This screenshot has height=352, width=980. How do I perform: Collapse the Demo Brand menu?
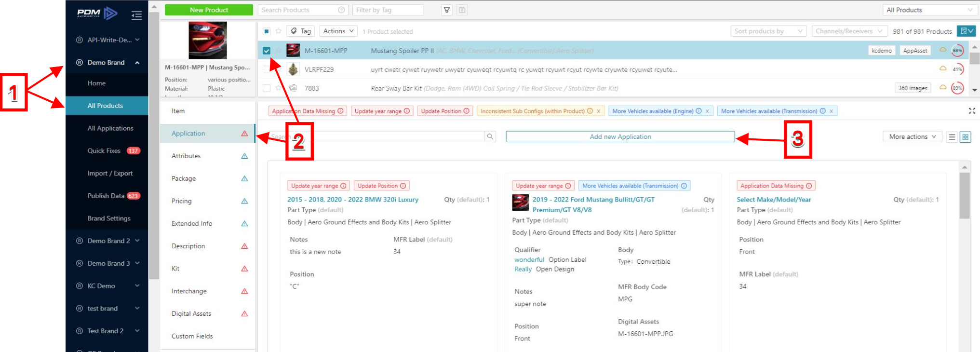coord(137,63)
